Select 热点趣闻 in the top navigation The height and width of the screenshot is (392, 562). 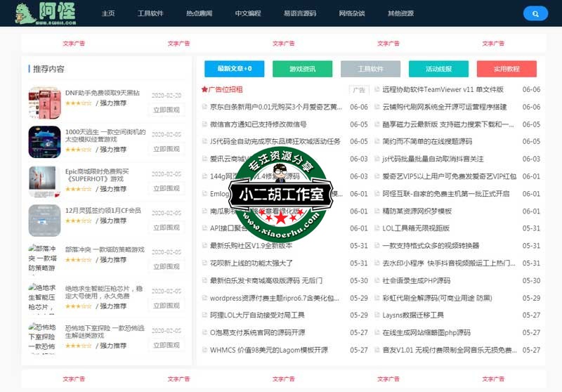point(199,13)
